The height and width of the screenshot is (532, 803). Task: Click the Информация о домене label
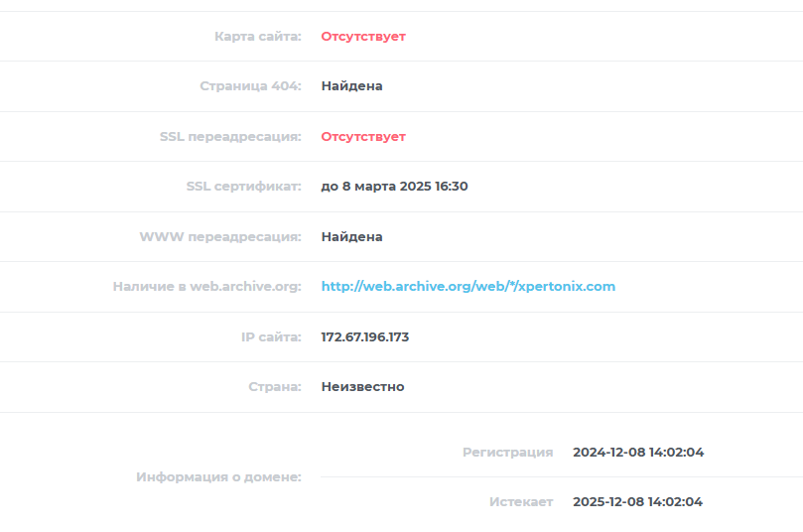(x=218, y=477)
